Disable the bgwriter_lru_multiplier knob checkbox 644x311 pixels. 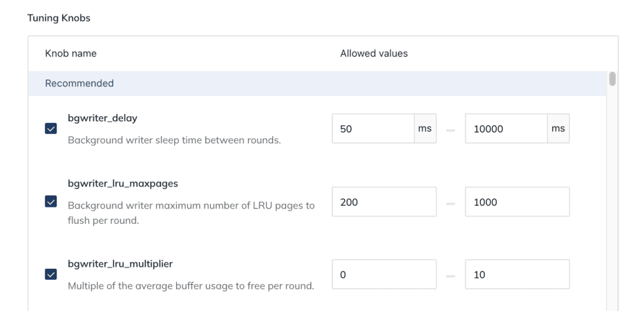tap(51, 274)
